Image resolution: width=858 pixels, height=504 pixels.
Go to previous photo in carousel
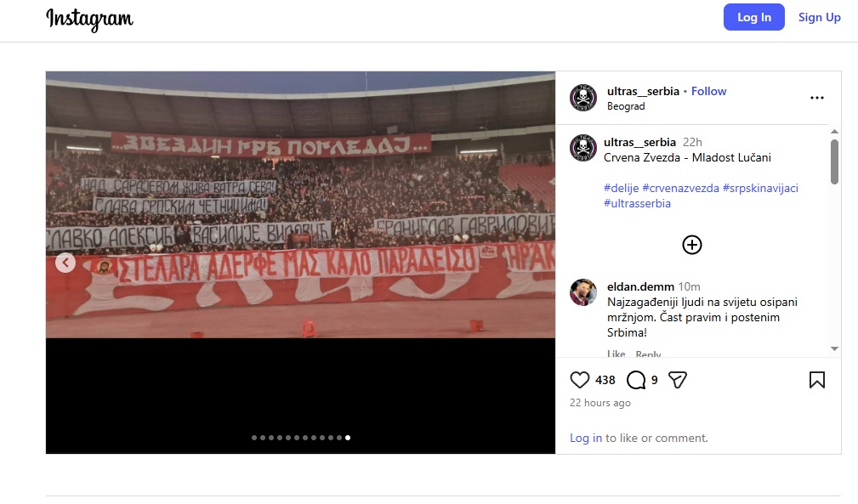(65, 263)
